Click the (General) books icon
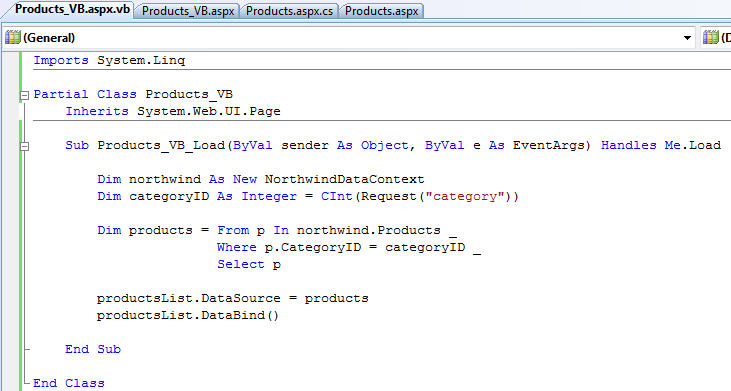Screen dimensions: 731x391 coord(13,38)
